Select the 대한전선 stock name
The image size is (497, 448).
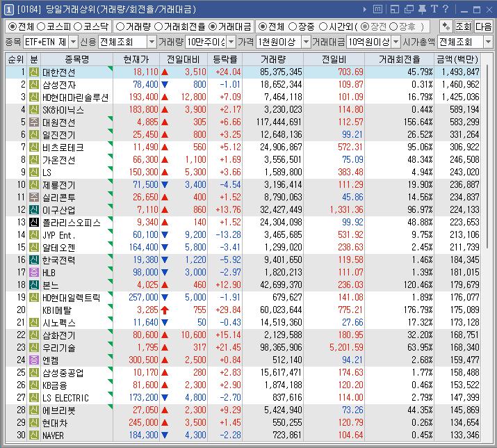59,72
